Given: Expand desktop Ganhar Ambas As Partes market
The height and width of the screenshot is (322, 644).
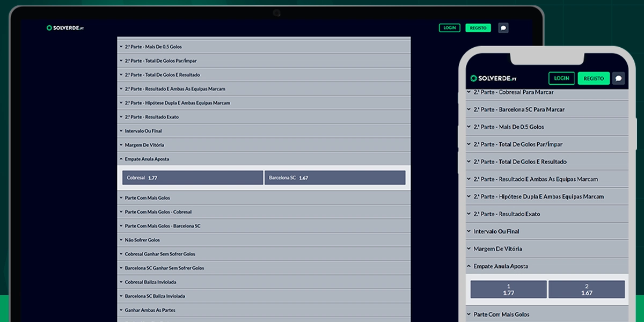Looking at the screenshot, I should (x=150, y=310).
